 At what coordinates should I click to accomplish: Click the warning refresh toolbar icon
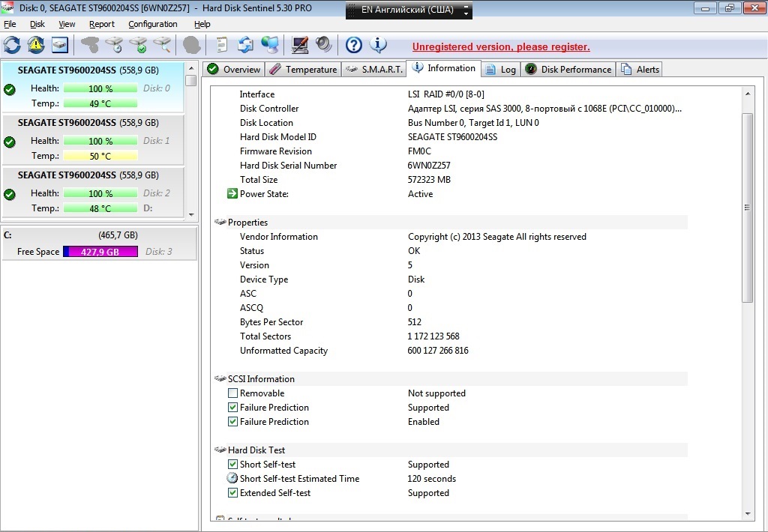point(36,45)
